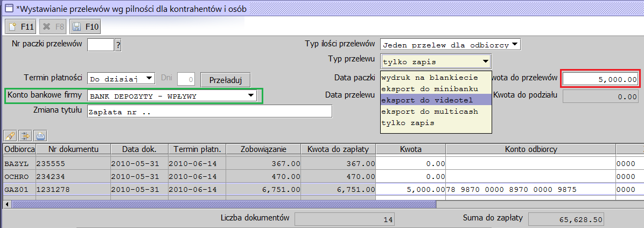This screenshot has height=228, width=644.
Task: Click the Kwota column header
Action: pos(411,149)
